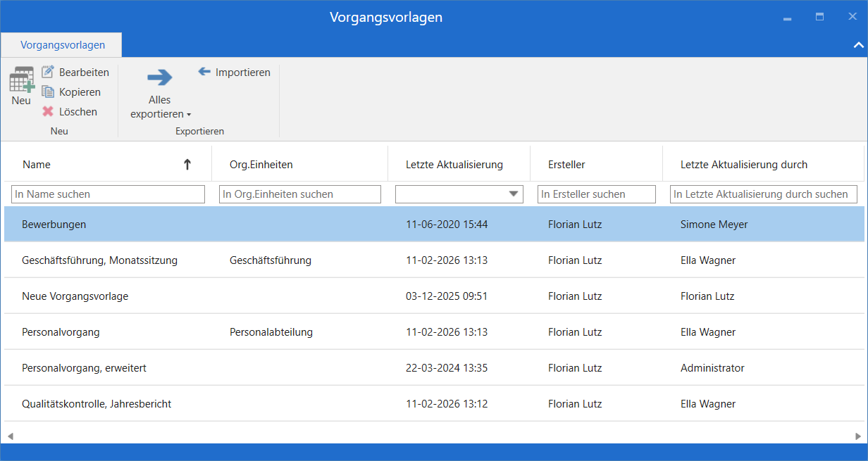This screenshot has height=461, width=868.
Task: Click the Kopieren copy icon
Action: 48,92
